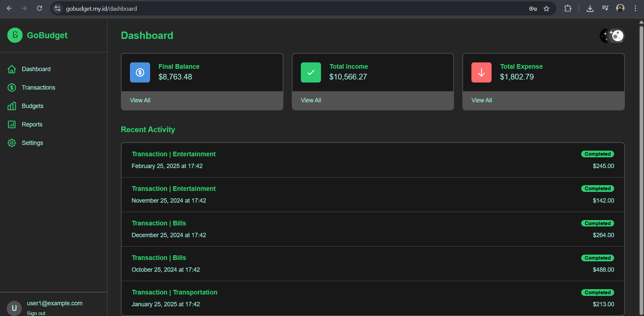Click the user avatar with letter U
The width and height of the screenshot is (644, 316).
click(x=14, y=308)
